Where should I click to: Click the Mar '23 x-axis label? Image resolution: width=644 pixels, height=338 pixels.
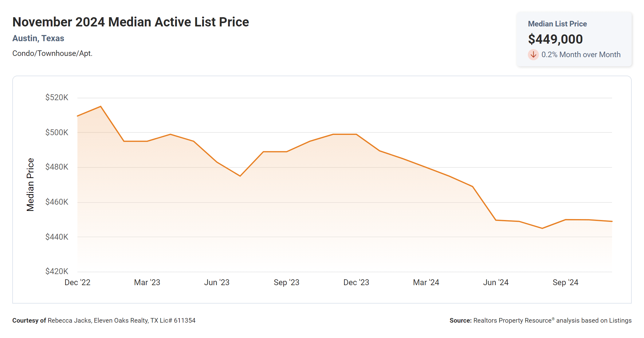(147, 282)
